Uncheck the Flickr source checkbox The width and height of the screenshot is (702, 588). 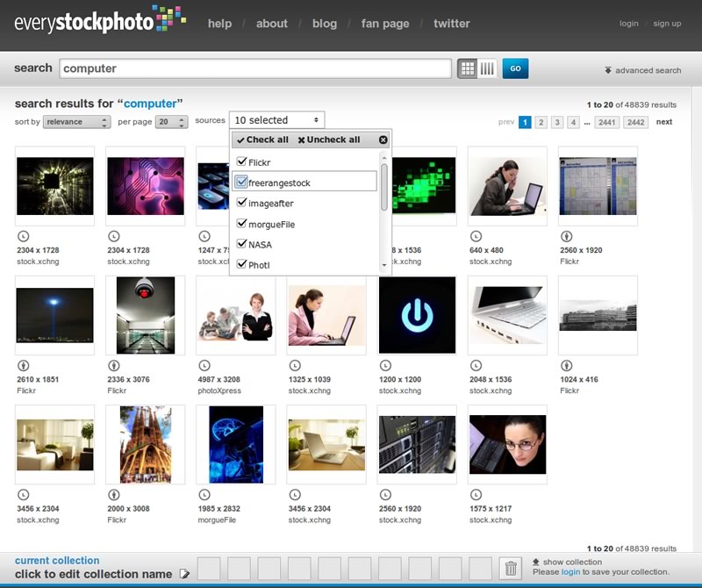pyautogui.click(x=242, y=161)
